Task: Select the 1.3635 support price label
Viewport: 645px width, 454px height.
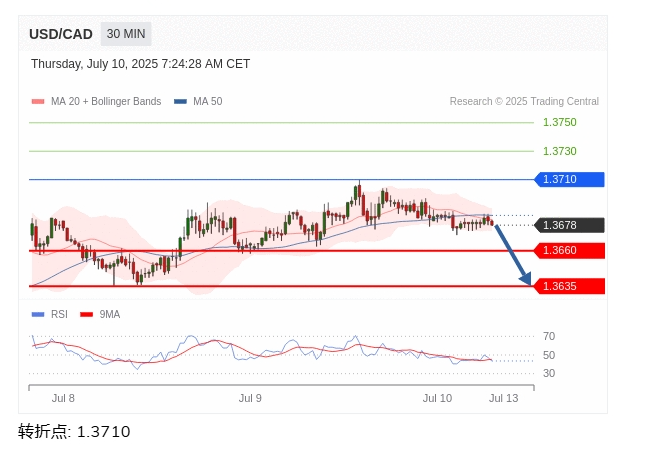Action: (x=569, y=286)
